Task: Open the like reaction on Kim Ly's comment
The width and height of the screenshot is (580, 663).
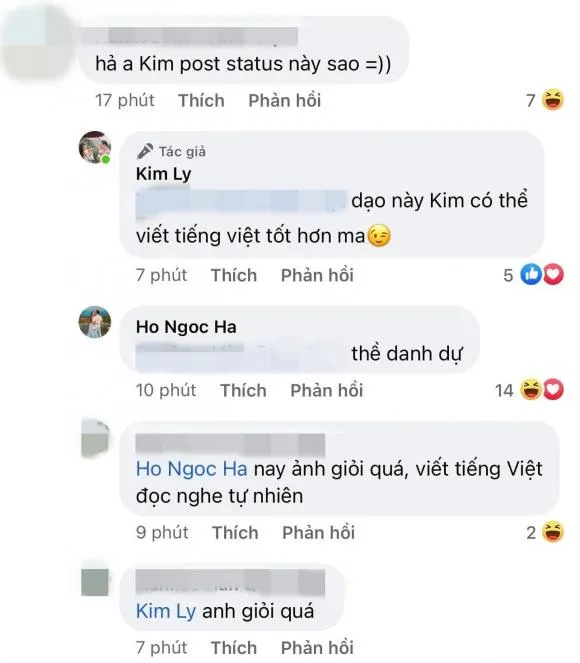Action: click(531, 274)
